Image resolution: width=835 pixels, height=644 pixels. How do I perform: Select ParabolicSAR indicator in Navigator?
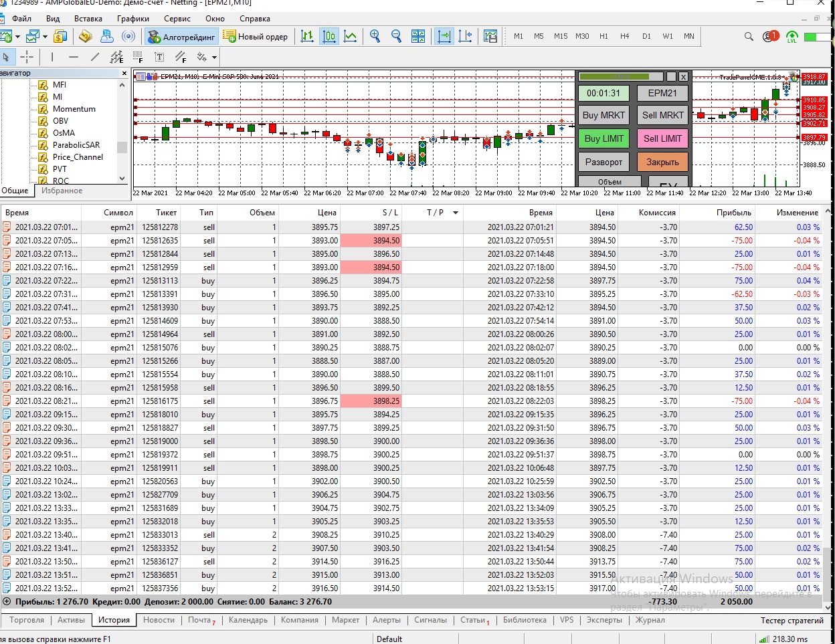76,145
